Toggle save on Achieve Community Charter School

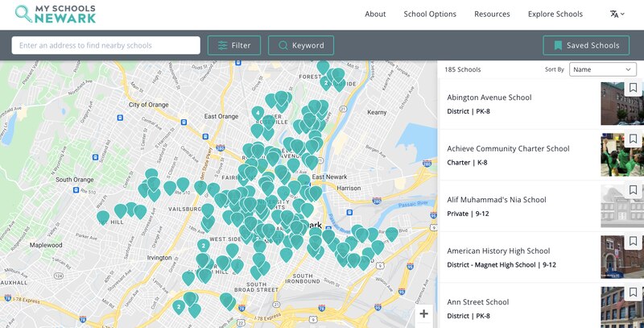[x=633, y=139]
